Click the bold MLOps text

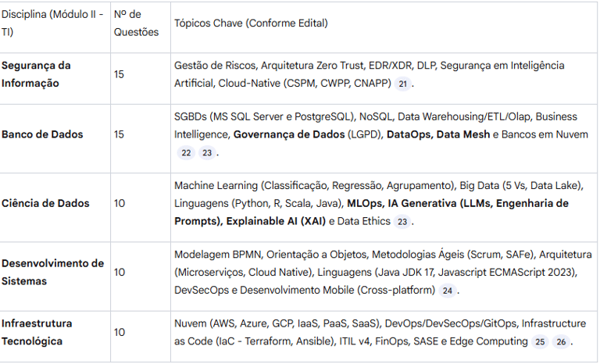(x=366, y=203)
